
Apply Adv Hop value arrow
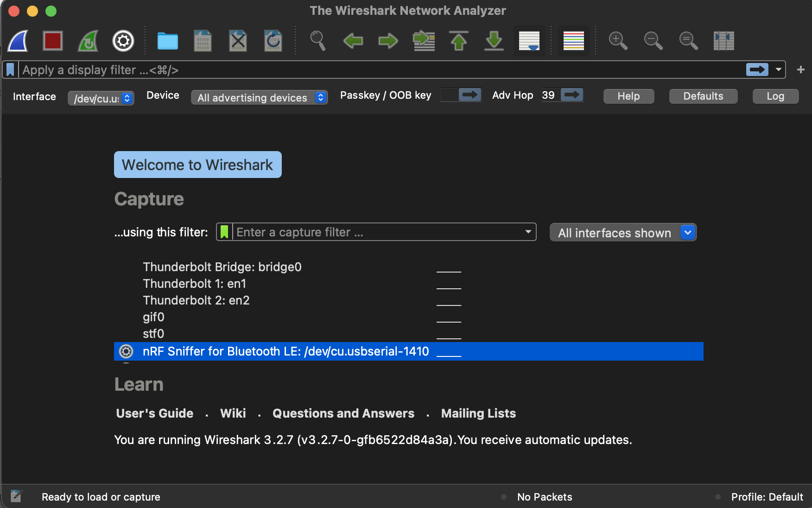(572, 95)
